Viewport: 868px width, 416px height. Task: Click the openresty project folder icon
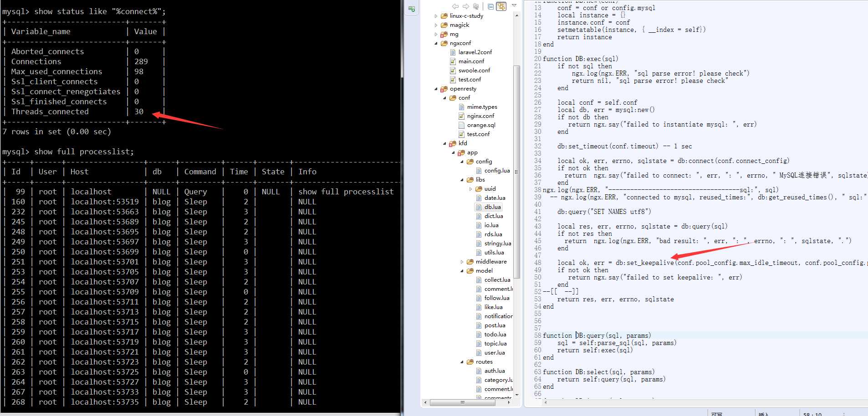pos(444,89)
